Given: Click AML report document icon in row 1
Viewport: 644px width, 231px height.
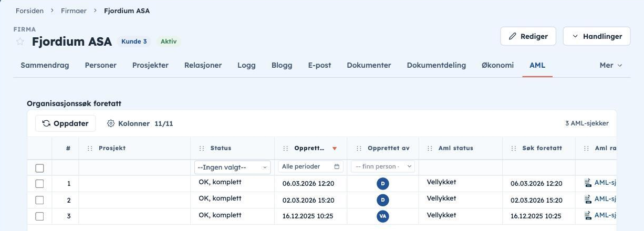Looking at the screenshot, I should pos(588,183).
